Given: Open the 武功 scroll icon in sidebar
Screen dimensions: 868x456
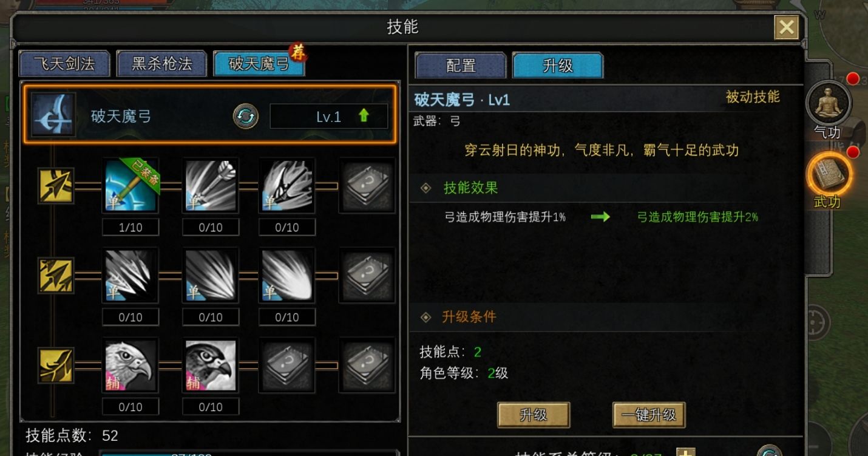Looking at the screenshot, I should [828, 175].
